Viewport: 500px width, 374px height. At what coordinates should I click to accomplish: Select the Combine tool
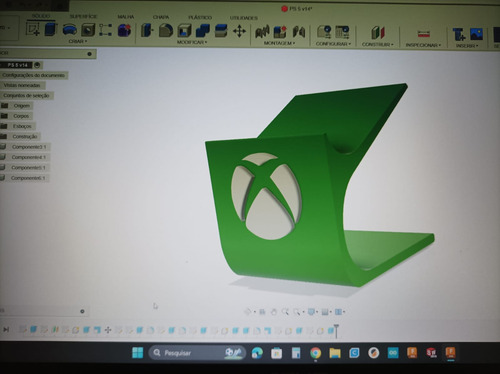pyautogui.click(x=202, y=31)
